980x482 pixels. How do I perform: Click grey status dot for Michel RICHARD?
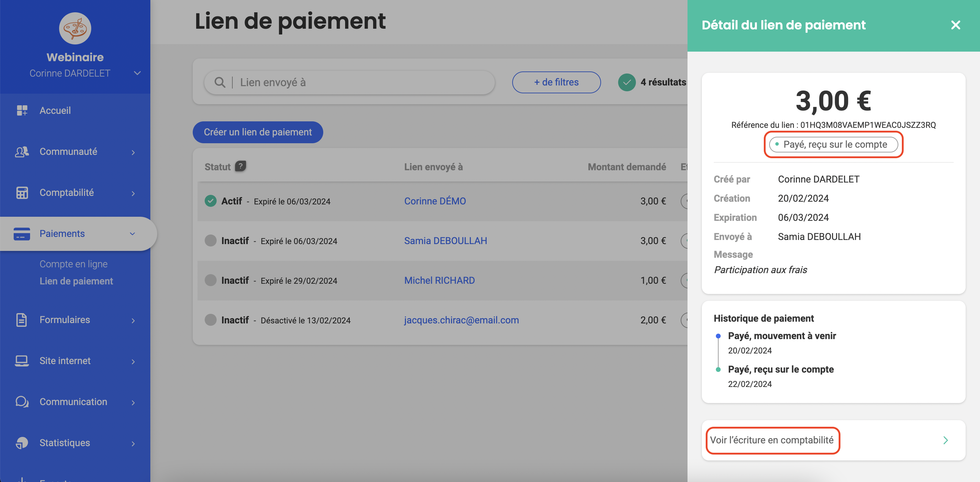coord(210,280)
